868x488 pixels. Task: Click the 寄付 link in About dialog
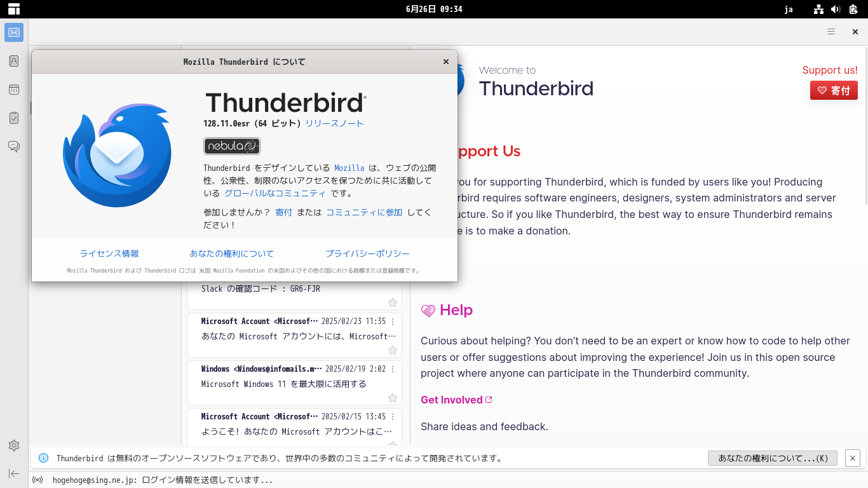click(x=283, y=212)
